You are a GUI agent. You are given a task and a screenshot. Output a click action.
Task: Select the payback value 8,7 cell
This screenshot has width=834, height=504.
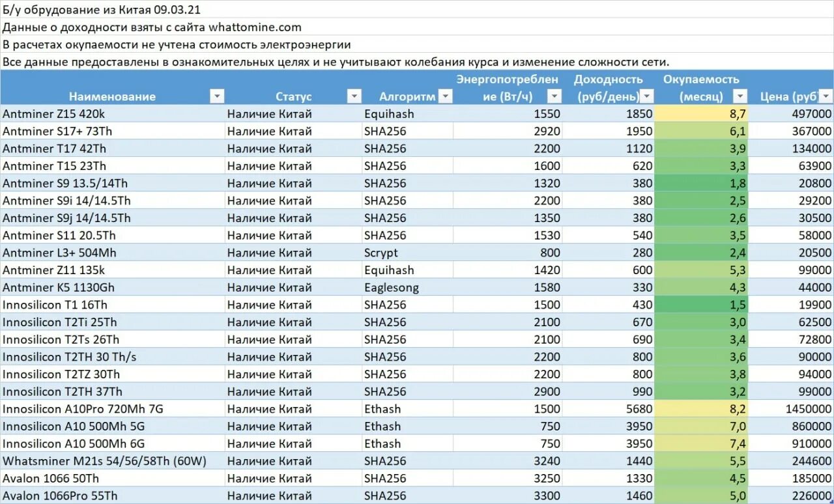[701, 113]
